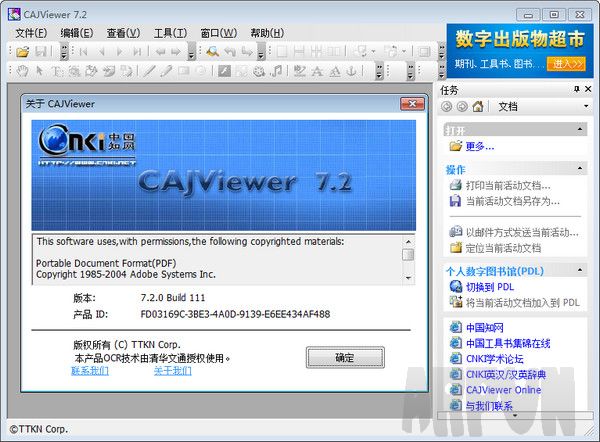Open 中国工具书集锦在线 link
The width and height of the screenshot is (600, 442).
[508, 343]
